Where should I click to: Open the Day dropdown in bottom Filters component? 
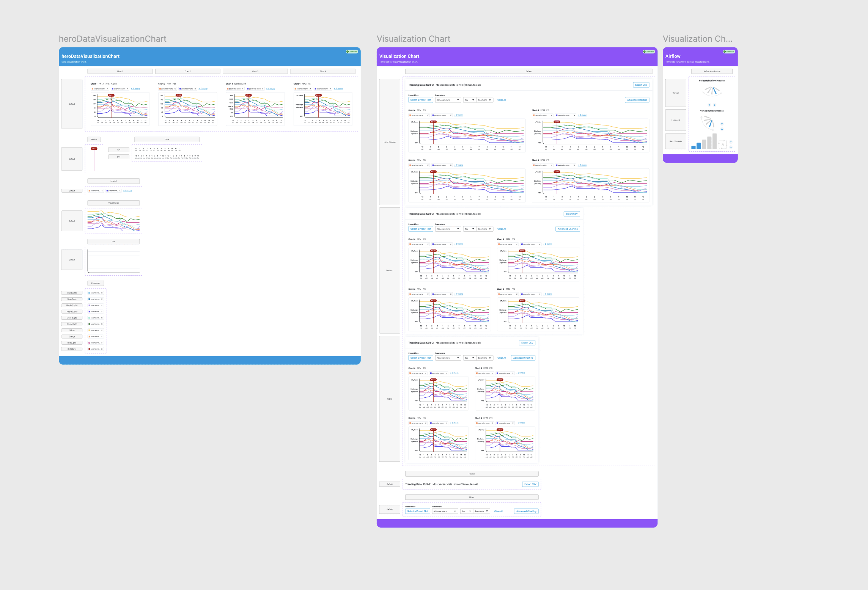pyautogui.click(x=467, y=511)
